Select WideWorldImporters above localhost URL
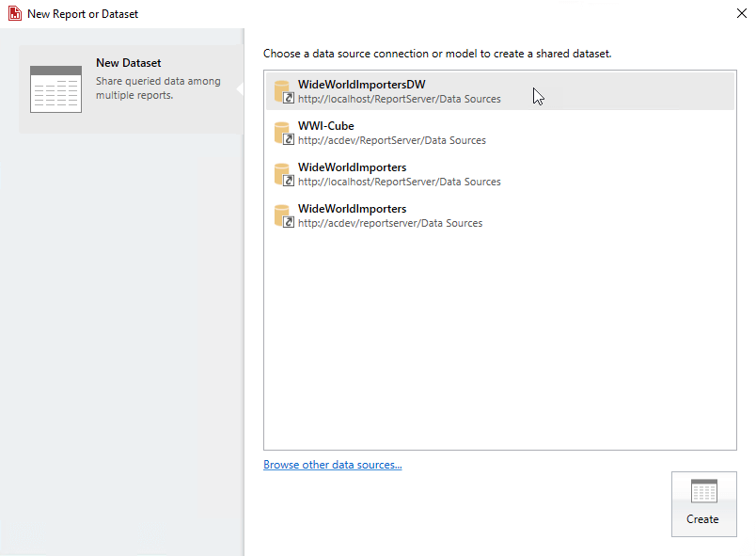Image resolution: width=756 pixels, height=556 pixels. (x=352, y=167)
